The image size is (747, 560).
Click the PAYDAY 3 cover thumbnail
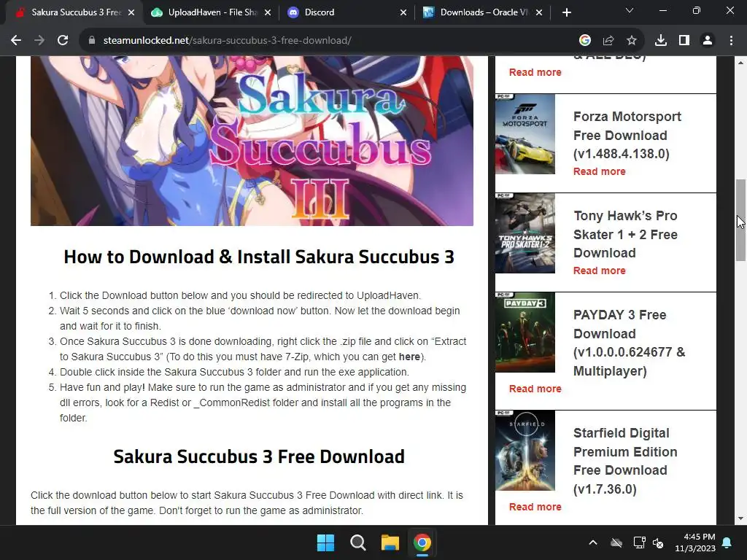tap(525, 332)
